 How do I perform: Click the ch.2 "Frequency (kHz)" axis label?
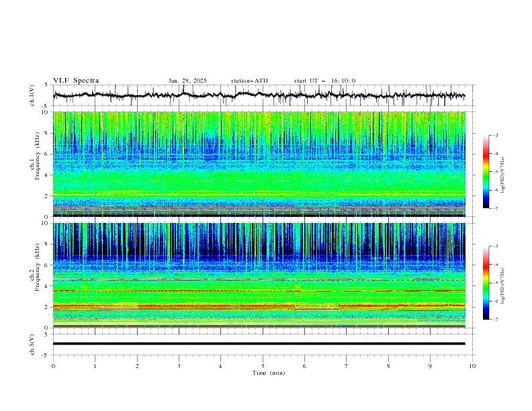[x=37, y=267]
